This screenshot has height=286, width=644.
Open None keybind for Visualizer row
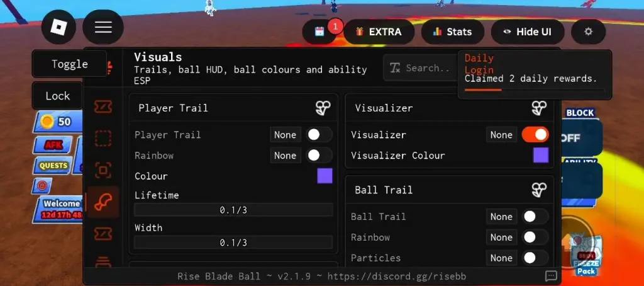pyautogui.click(x=501, y=135)
